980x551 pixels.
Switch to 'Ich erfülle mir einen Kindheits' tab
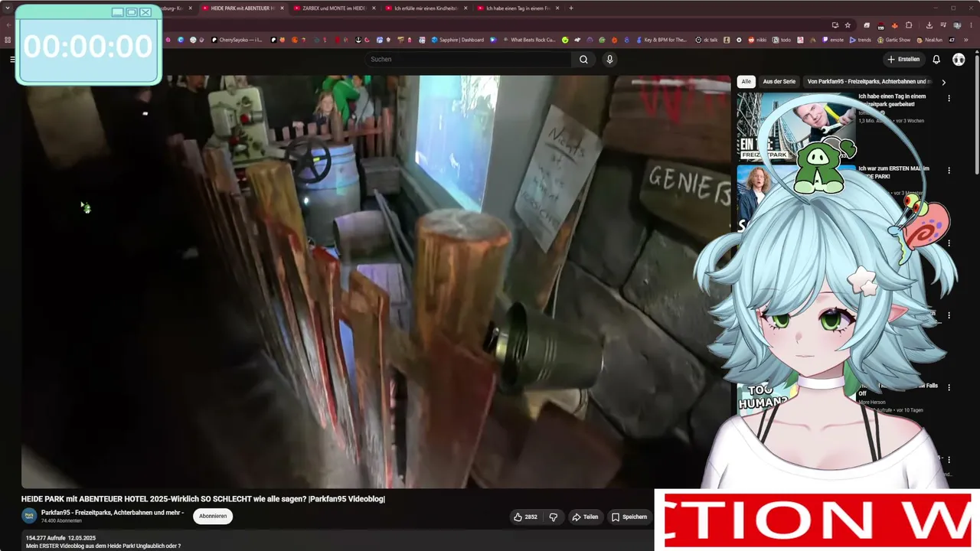pyautogui.click(x=426, y=8)
